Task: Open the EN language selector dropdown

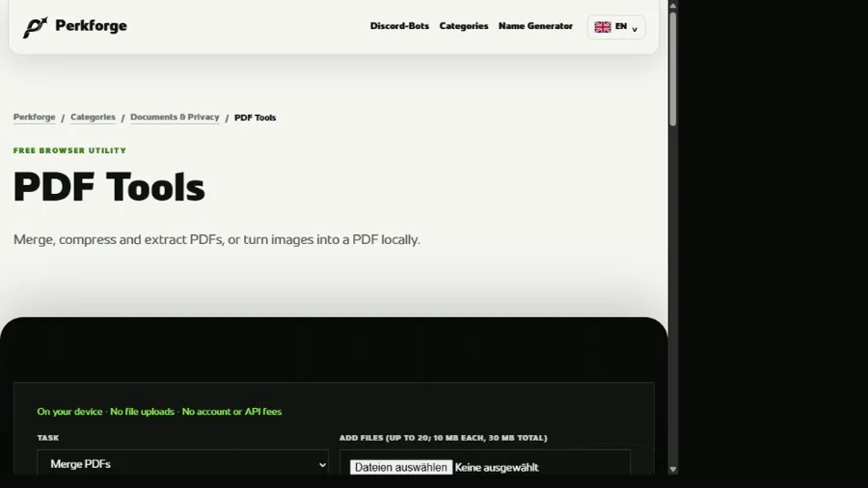Action: [x=616, y=27]
